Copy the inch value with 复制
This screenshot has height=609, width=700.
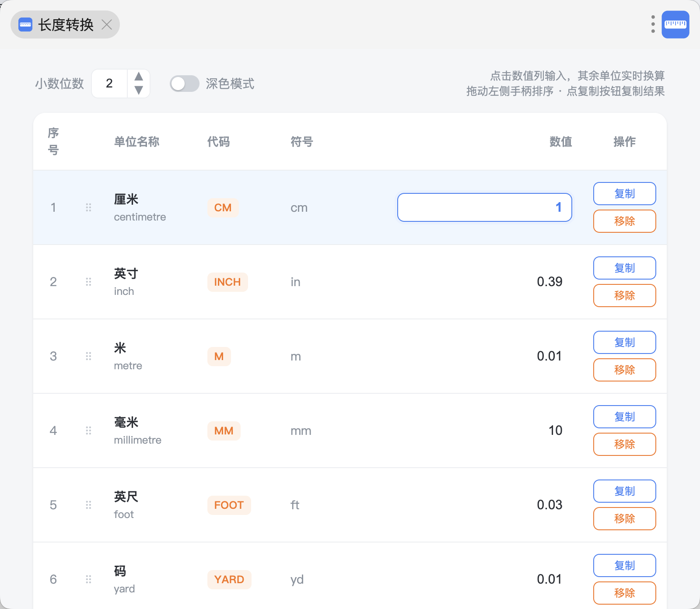click(x=624, y=268)
